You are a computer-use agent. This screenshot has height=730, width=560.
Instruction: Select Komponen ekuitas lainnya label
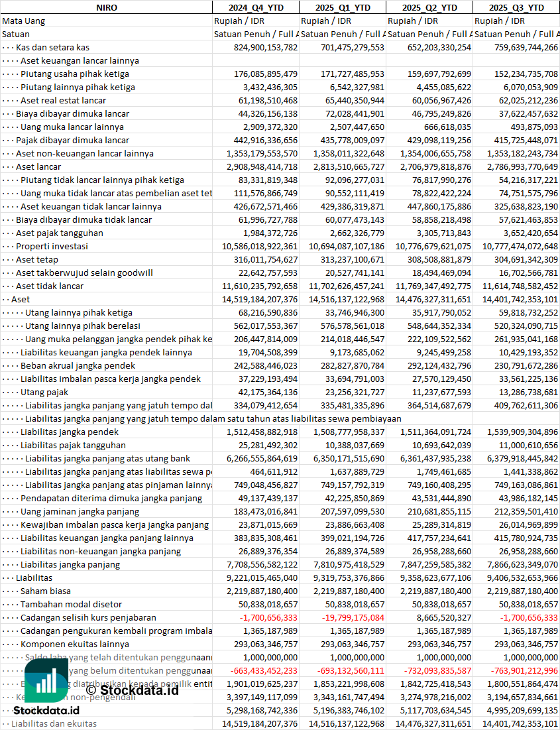(74, 644)
